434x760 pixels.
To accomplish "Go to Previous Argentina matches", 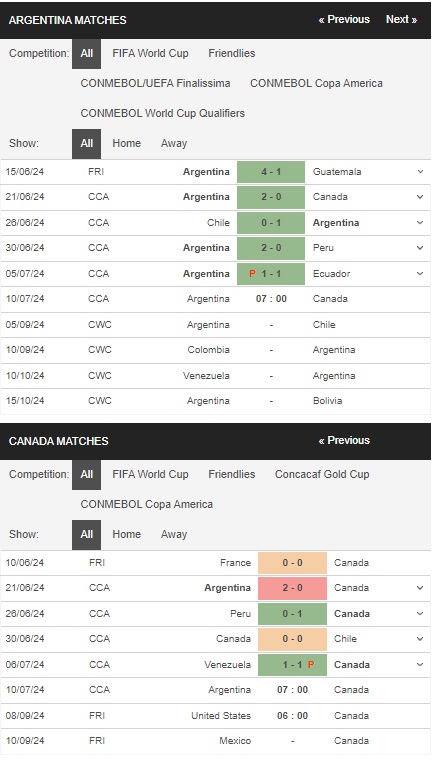I will [344, 19].
